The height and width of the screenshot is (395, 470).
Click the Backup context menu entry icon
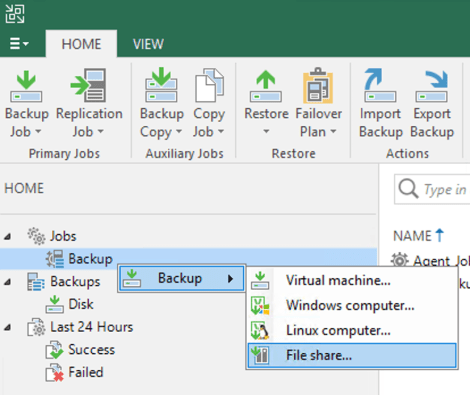click(132, 278)
